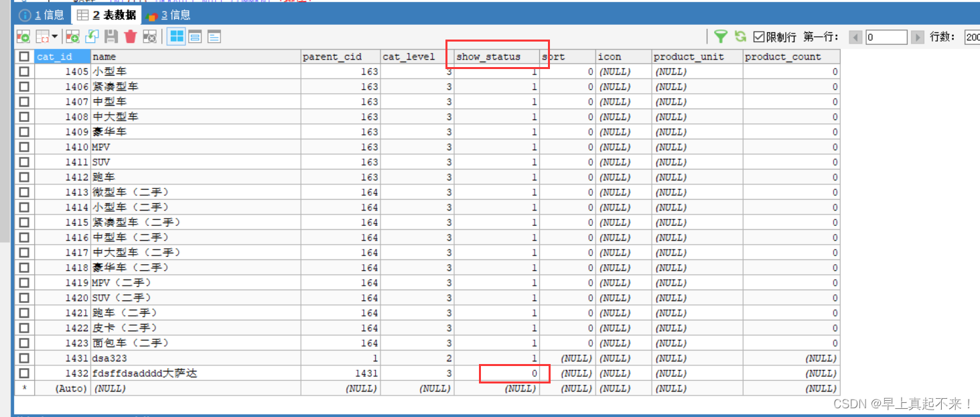980x417 pixels.
Task: Check the row checkbox for 1406 紧凑型车
Action: 24,86
